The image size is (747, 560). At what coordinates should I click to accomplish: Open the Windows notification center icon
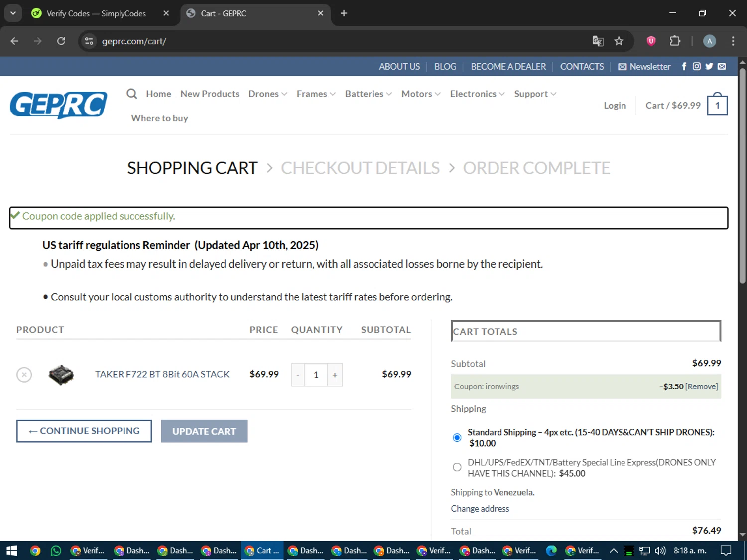click(x=726, y=550)
